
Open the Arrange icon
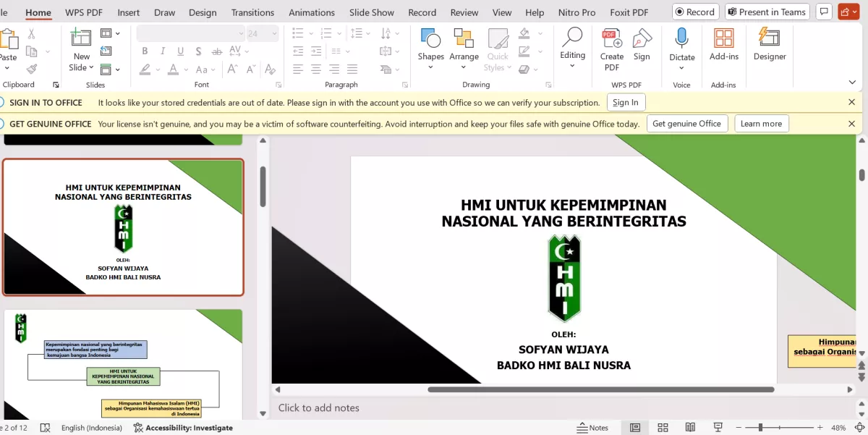point(464,38)
